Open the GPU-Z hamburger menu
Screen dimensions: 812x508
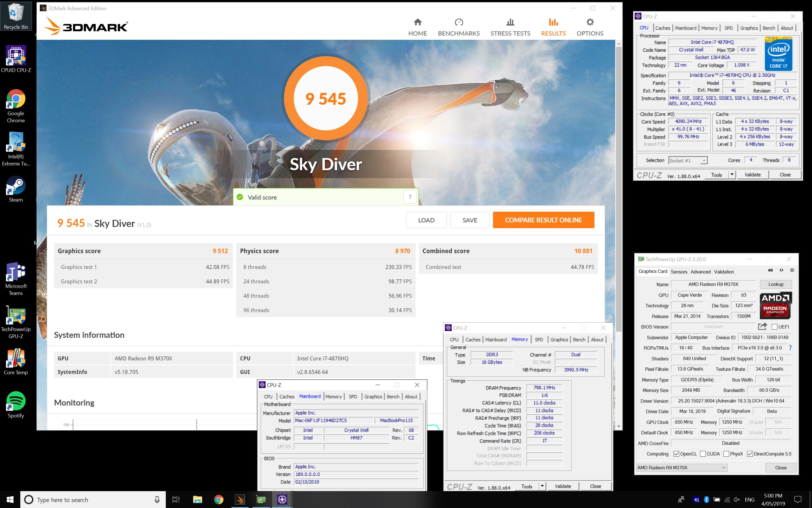pos(792,270)
